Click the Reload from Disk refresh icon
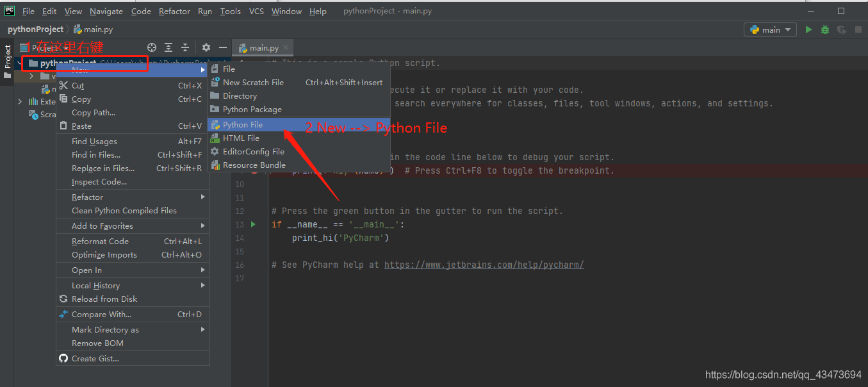 (x=63, y=299)
